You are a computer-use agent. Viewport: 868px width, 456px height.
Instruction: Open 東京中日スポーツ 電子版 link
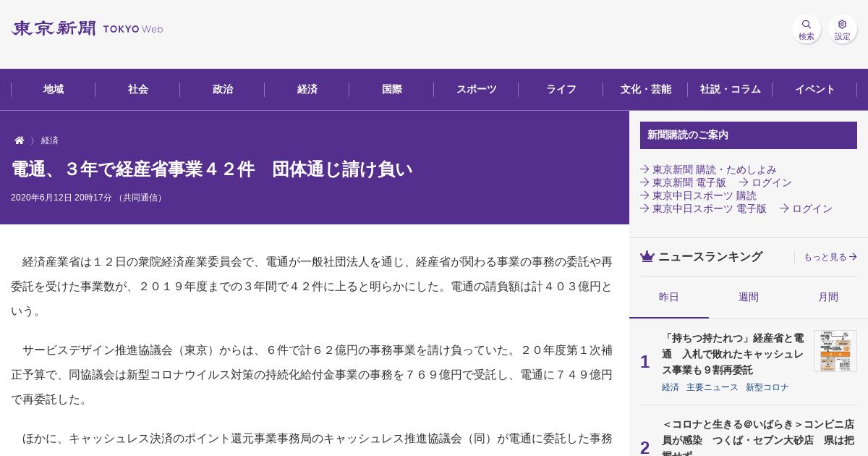pyautogui.click(x=703, y=208)
